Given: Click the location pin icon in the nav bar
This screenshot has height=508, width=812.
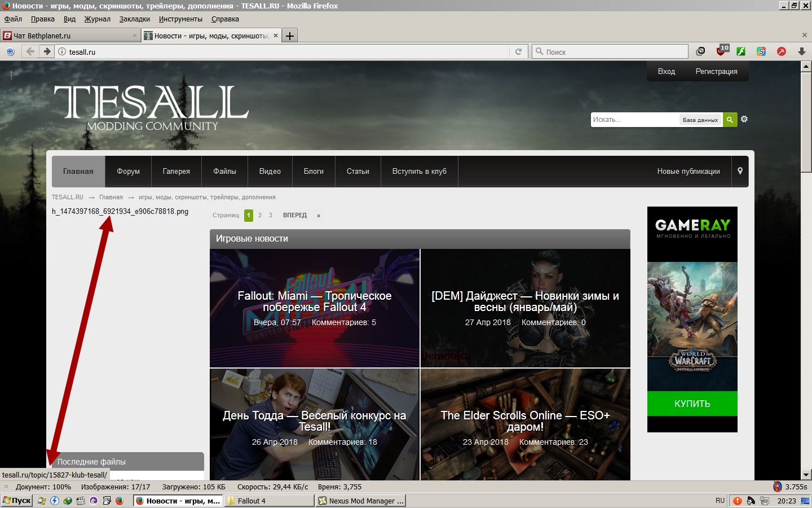Looking at the screenshot, I should [x=740, y=171].
